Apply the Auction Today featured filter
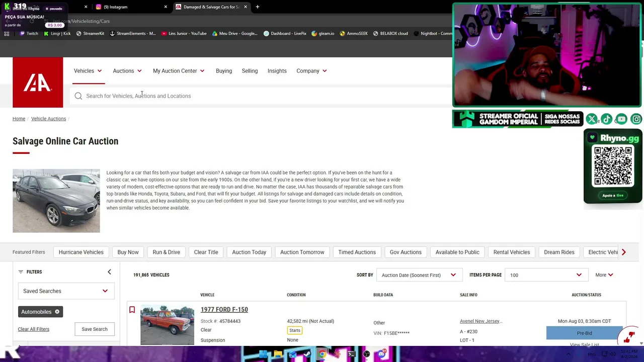Viewport: 644px width, 362px height. click(249, 252)
